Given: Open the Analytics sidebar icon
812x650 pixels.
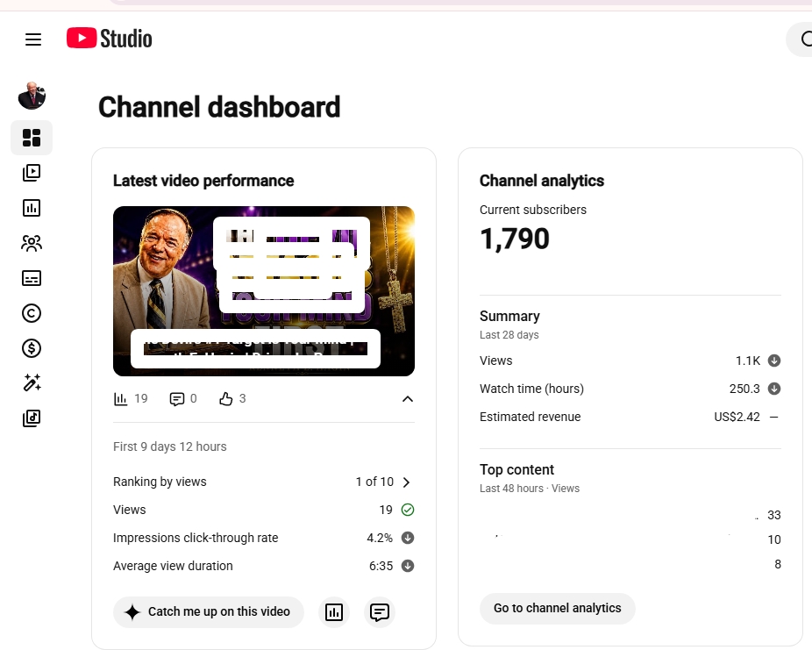Looking at the screenshot, I should (x=32, y=208).
